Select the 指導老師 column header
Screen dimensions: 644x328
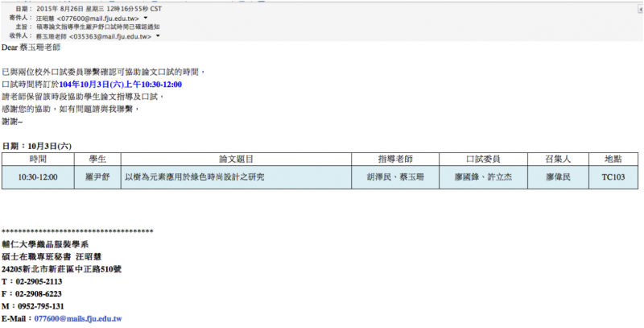click(394, 160)
